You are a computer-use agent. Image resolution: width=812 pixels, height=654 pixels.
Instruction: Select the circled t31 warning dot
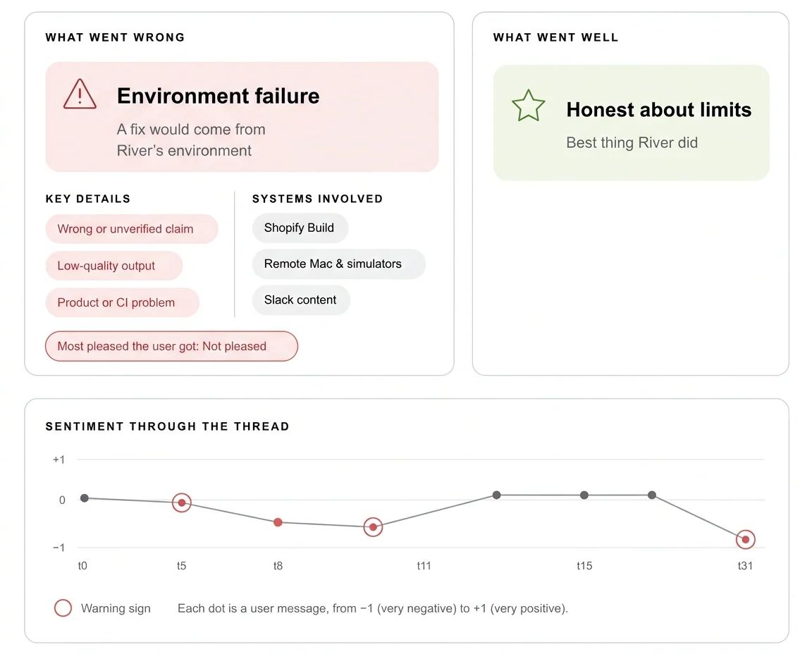746,540
